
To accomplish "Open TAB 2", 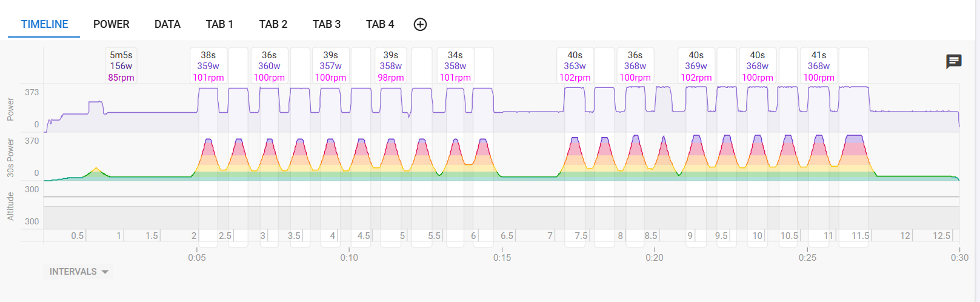I will click(273, 24).
